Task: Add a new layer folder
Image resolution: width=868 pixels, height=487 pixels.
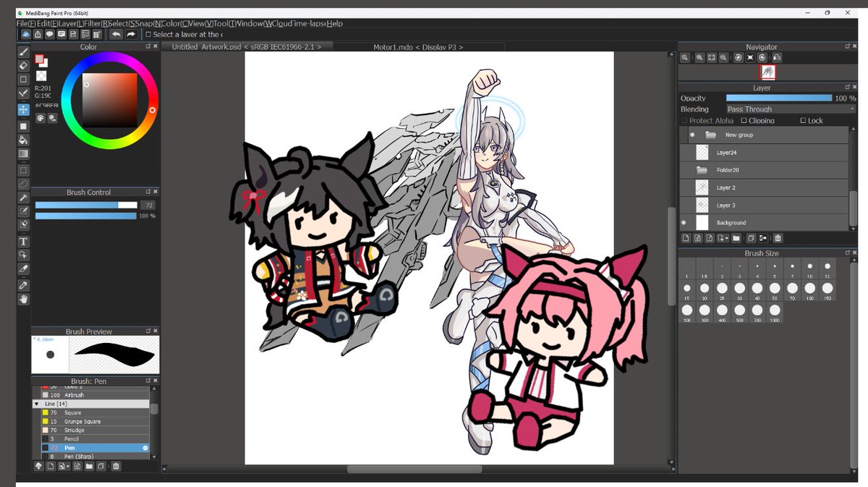Action: pyautogui.click(x=736, y=237)
